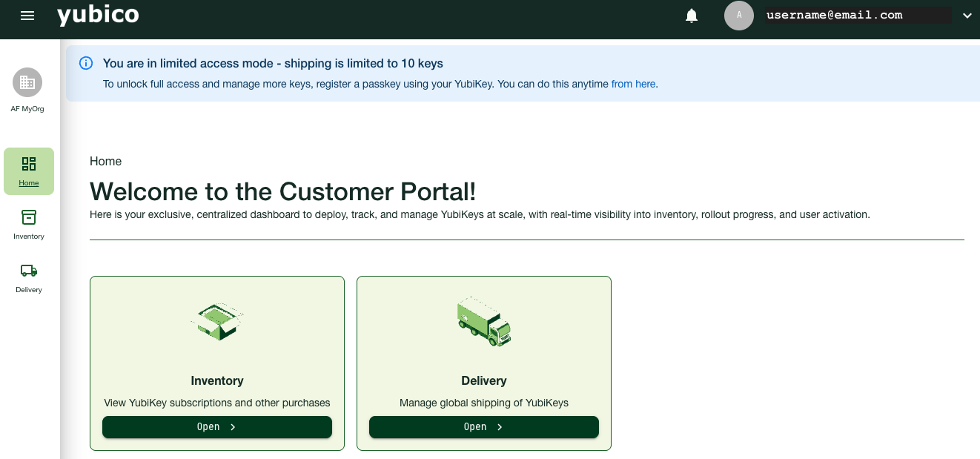
Task: Click the limited access mode banner heading
Action: (x=273, y=63)
